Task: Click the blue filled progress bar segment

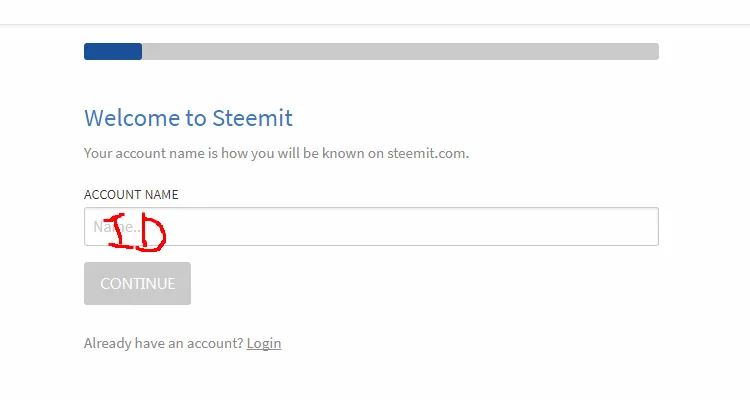Action: [113, 52]
